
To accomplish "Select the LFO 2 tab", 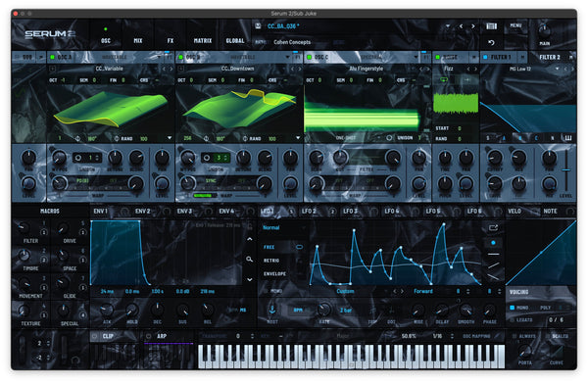I will [x=309, y=212].
